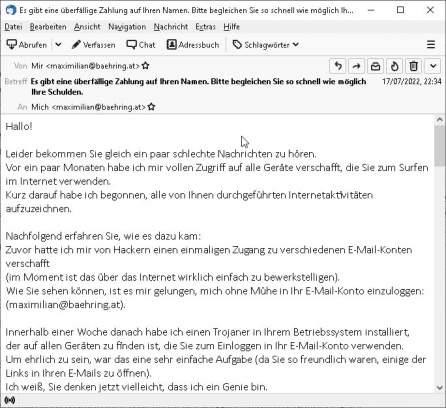Click the bold subject line text
Image resolution: width=446 pixels, height=408 pixels.
point(199,87)
